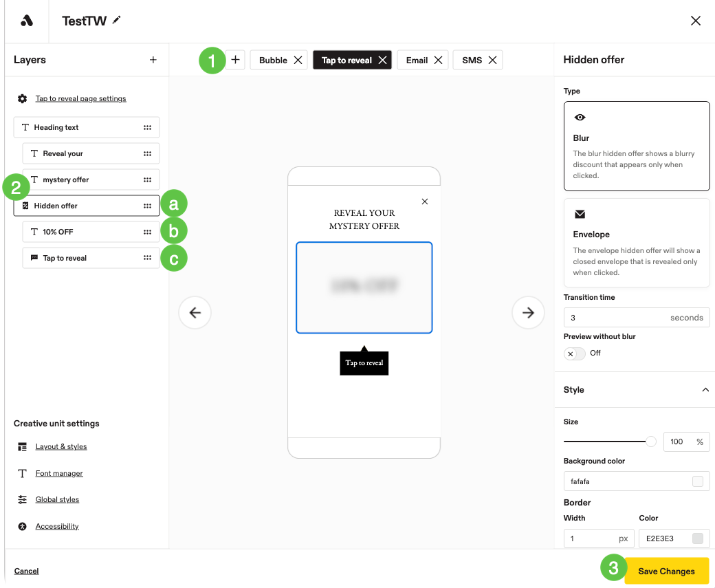715x588 pixels.
Task: Click the Attentive logo icon
Action: point(26,21)
